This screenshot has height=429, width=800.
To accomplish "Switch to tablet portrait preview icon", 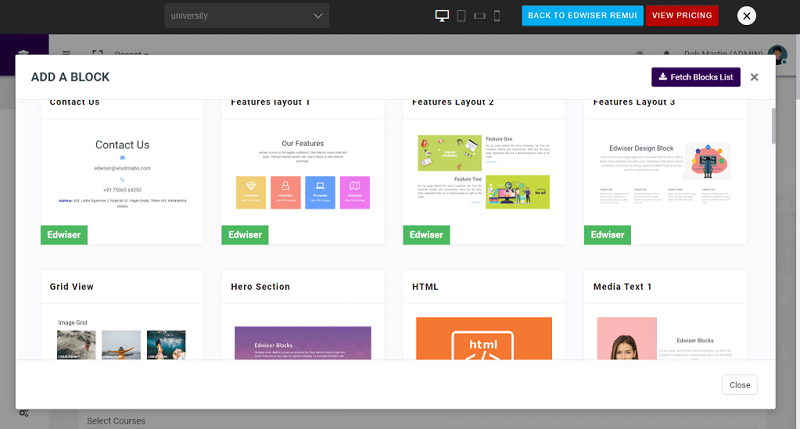I will pos(461,16).
